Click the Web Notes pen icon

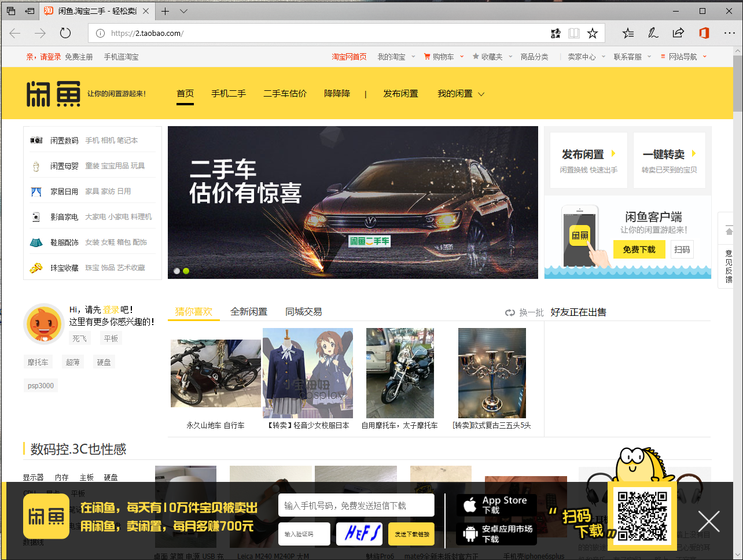click(x=653, y=34)
